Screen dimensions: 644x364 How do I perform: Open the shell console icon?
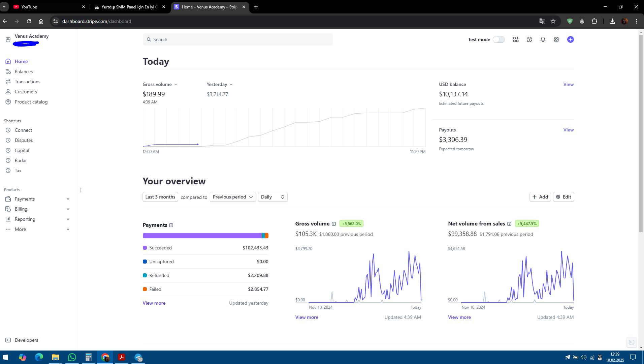[x=631, y=342]
